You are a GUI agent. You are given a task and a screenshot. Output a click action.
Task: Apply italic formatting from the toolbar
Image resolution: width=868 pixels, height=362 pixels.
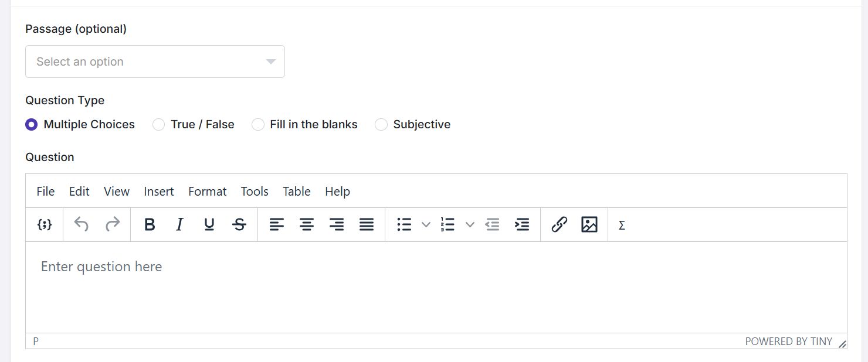pyautogui.click(x=179, y=224)
